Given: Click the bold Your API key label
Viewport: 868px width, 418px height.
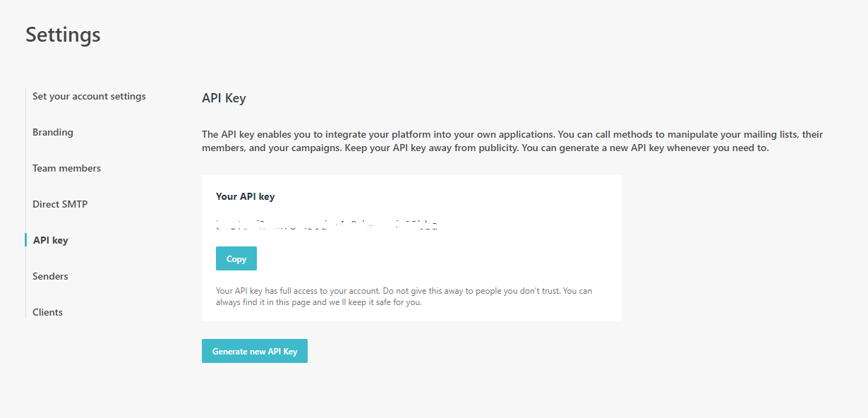Looking at the screenshot, I should (245, 196).
